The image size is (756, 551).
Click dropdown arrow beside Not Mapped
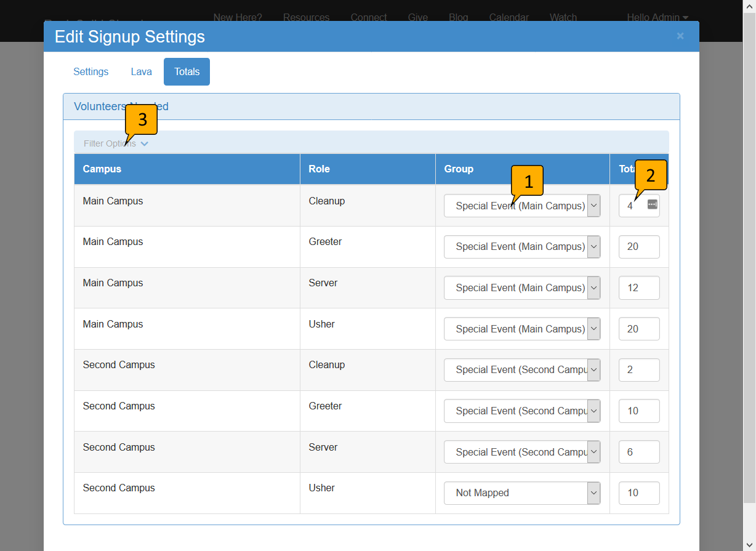click(593, 493)
